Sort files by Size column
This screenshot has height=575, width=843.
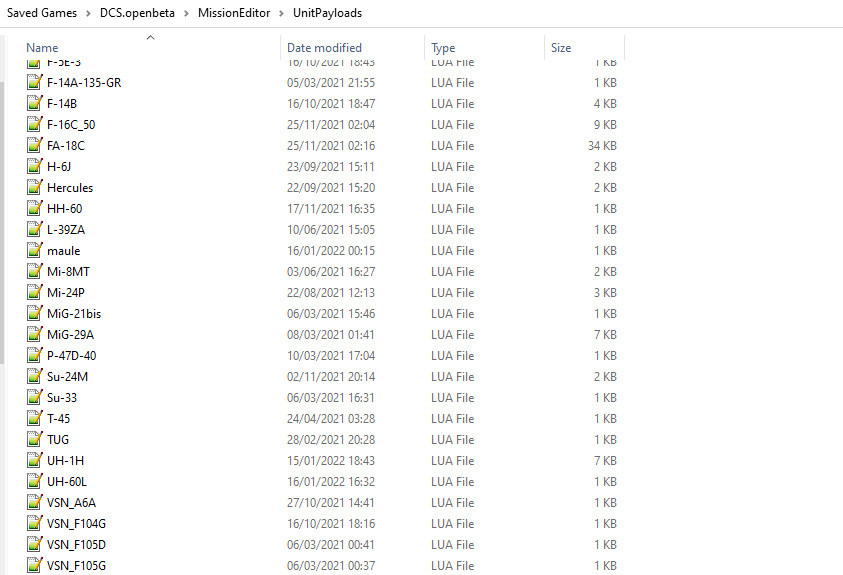[x=561, y=48]
